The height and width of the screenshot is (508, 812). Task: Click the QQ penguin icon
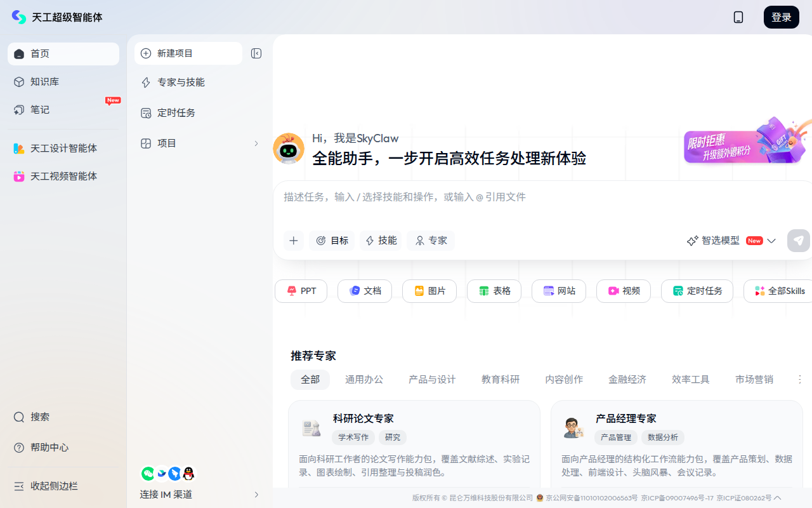pyautogui.click(x=188, y=473)
